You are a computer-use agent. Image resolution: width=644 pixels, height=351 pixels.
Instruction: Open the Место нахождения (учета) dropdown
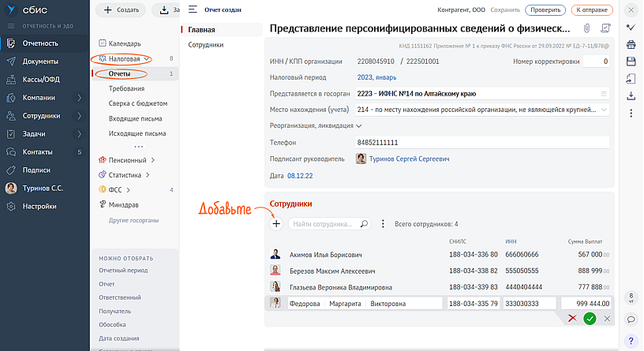tap(604, 110)
